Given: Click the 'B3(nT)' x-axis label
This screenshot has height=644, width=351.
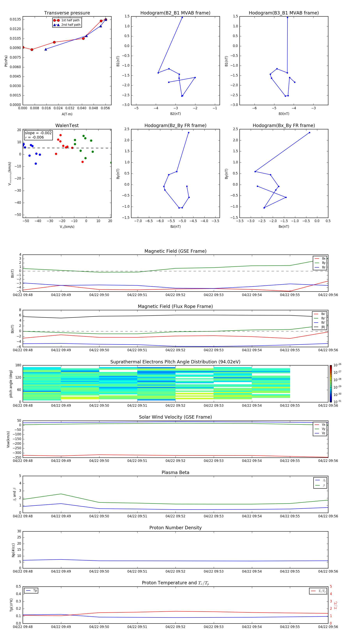Looking at the screenshot, I should 284,114.
